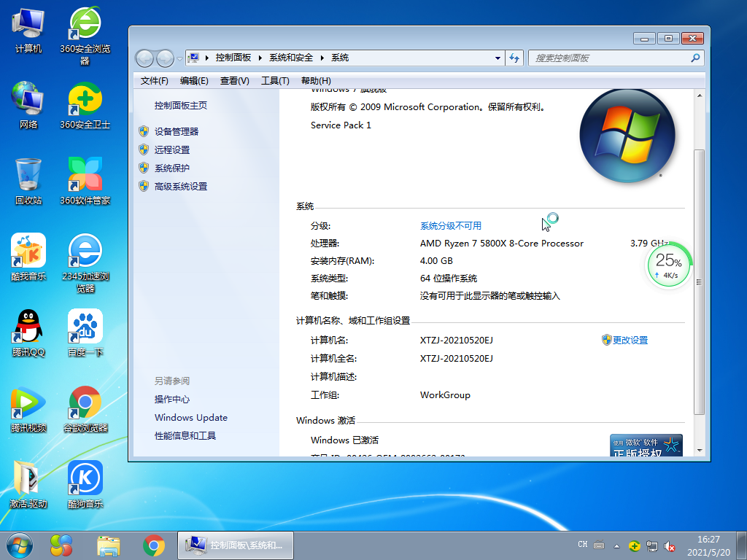Open 设备管理器 from the sidebar
The image size is (747, 560).
coord(182,131)
